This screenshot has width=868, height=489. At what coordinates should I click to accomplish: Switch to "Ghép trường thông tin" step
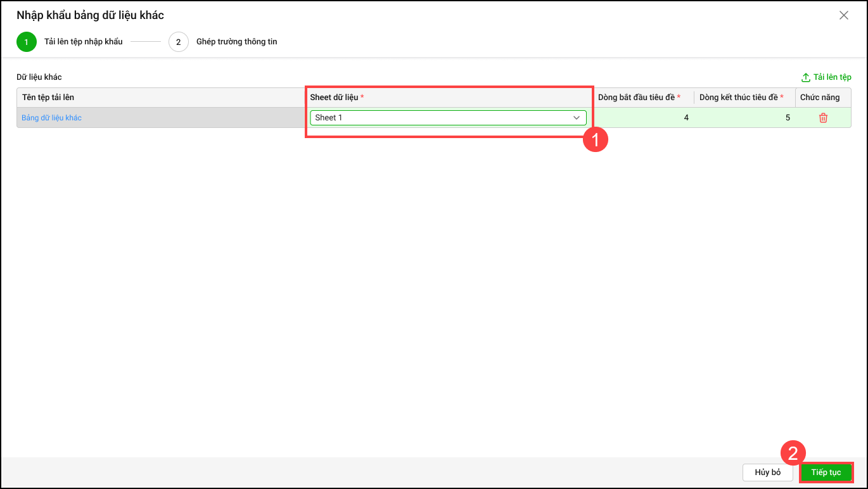[236, 42]
